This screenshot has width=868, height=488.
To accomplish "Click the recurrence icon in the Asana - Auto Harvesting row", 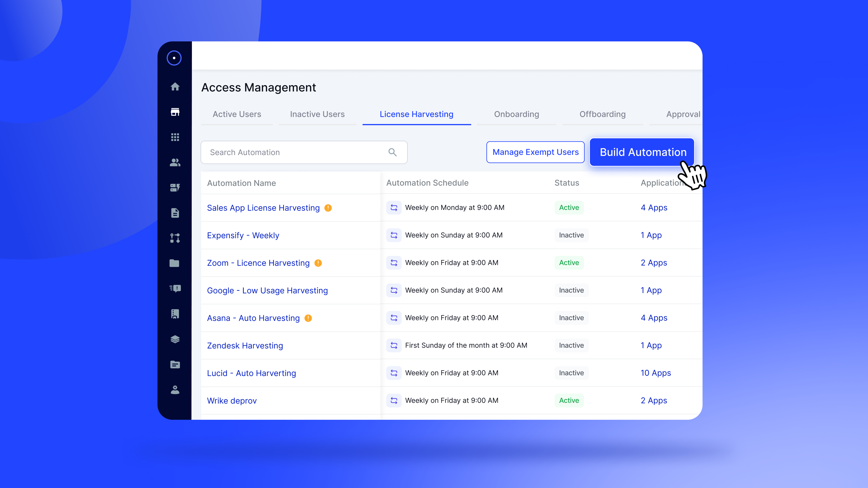I will coord(394,318).
